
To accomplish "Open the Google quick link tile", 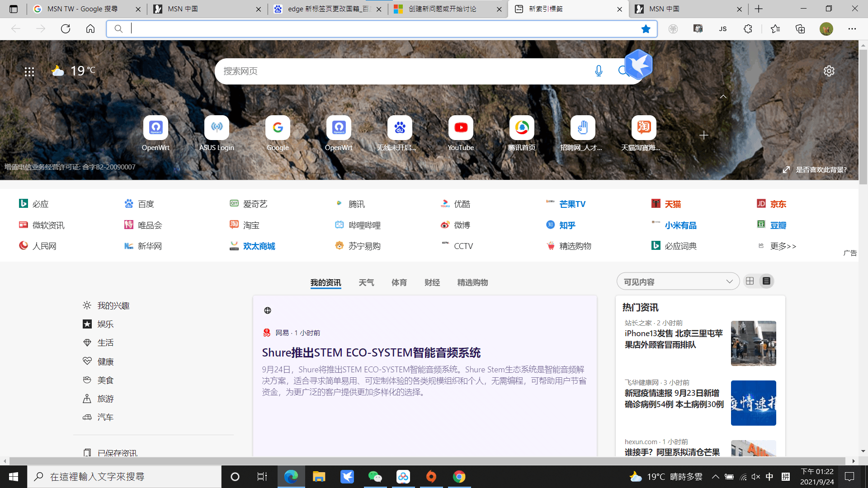I will pyautogui.click(x=278, y=133).
